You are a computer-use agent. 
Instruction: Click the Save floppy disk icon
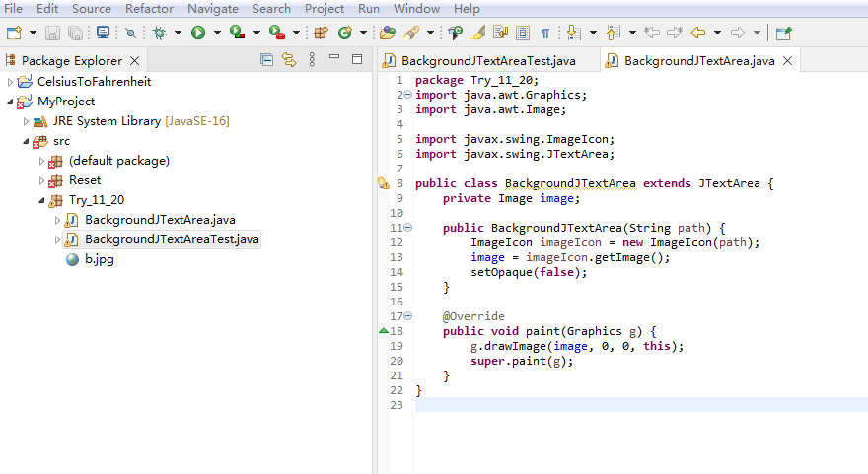click(52, 33)
